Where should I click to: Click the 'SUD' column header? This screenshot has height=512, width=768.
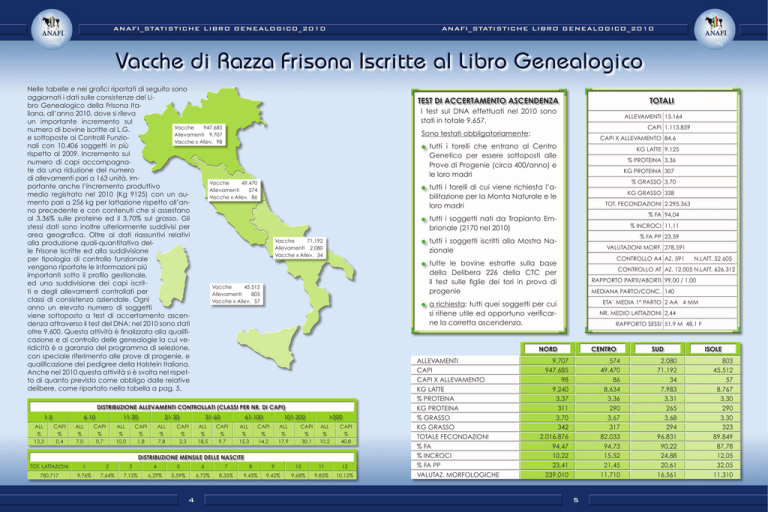pos(658,349)
